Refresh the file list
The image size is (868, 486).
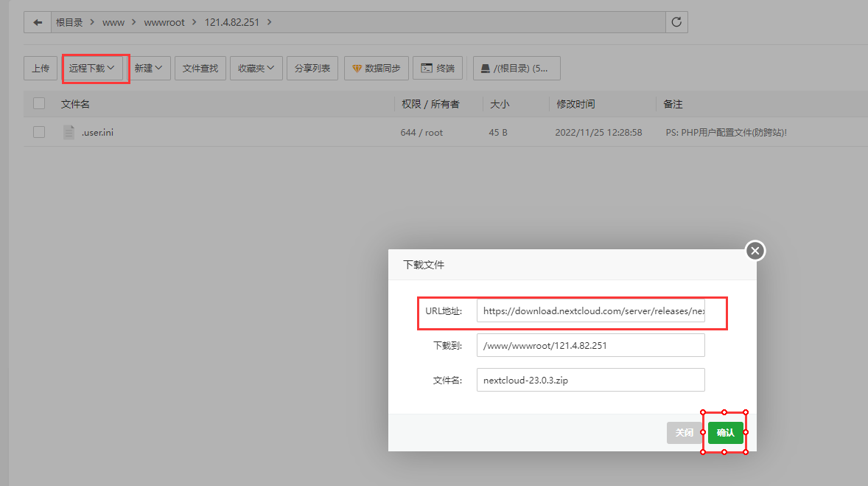[x=676, y=22]
